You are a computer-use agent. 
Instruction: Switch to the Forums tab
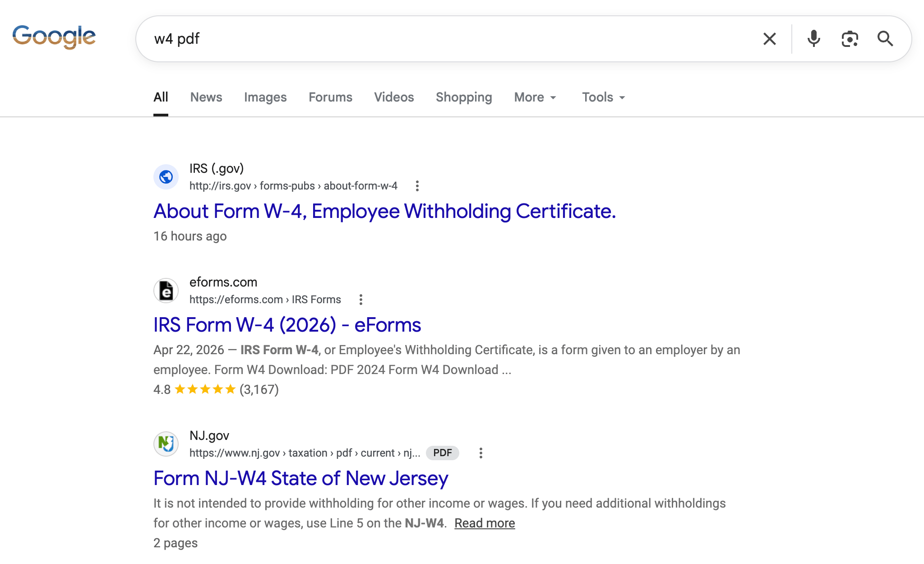[330, 97]
